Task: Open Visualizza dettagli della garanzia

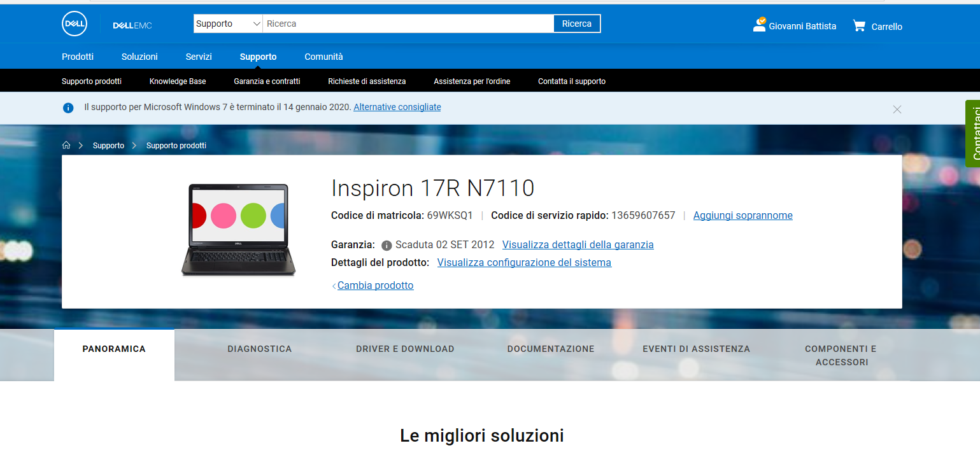Action: click(578, 245)
